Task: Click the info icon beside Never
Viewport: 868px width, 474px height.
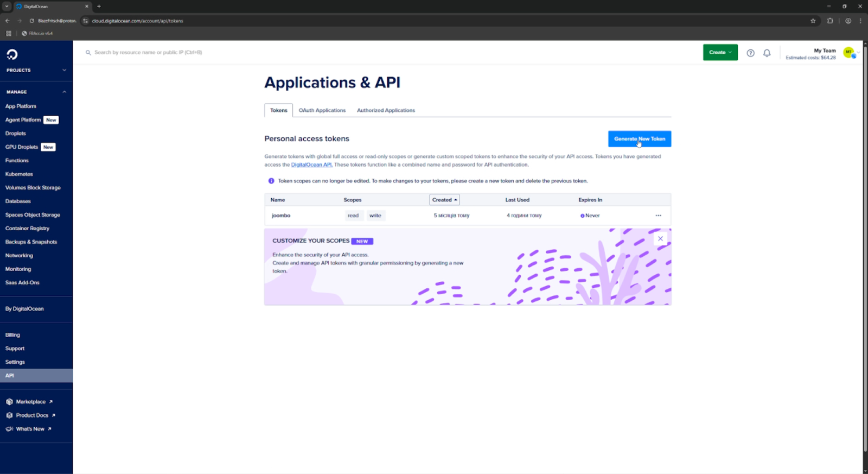Action: coord(582,216)
